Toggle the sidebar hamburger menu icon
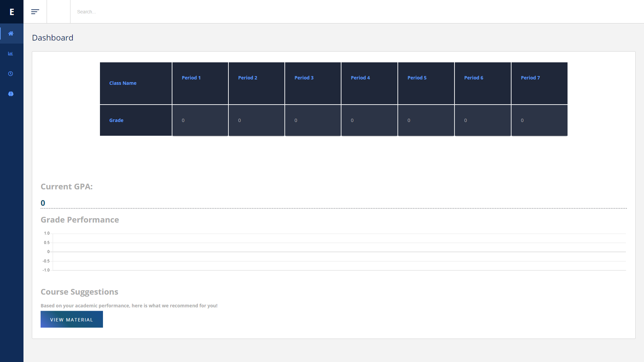Viewport: 644px width, 362px height. (x=35, y=12)
